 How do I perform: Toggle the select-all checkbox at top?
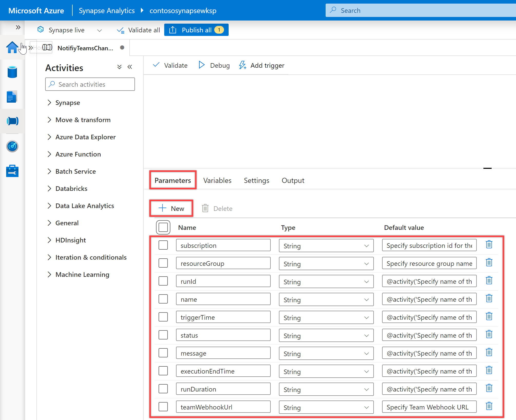pos(163,227)
